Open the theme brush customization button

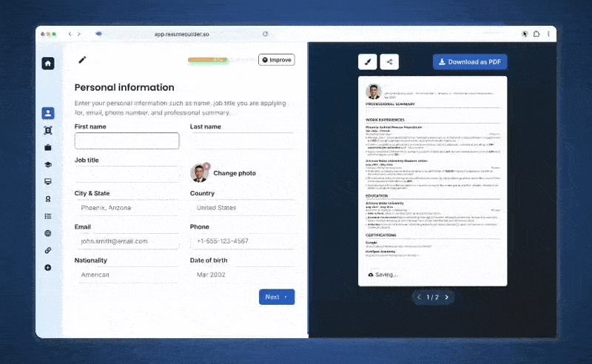[368, 62]
